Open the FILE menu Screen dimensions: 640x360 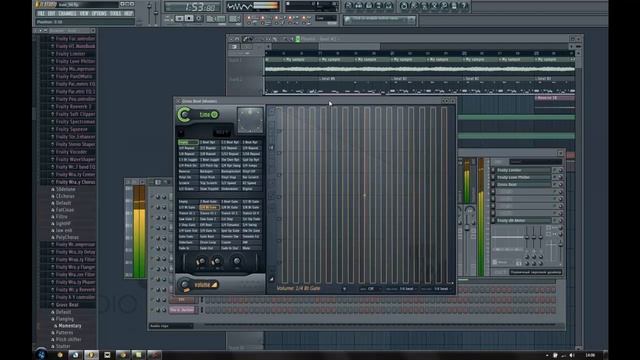point(41,13)
